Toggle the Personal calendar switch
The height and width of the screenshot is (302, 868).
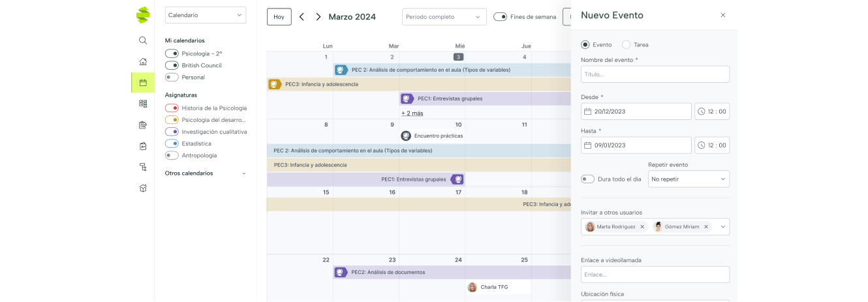pos(172,77)
